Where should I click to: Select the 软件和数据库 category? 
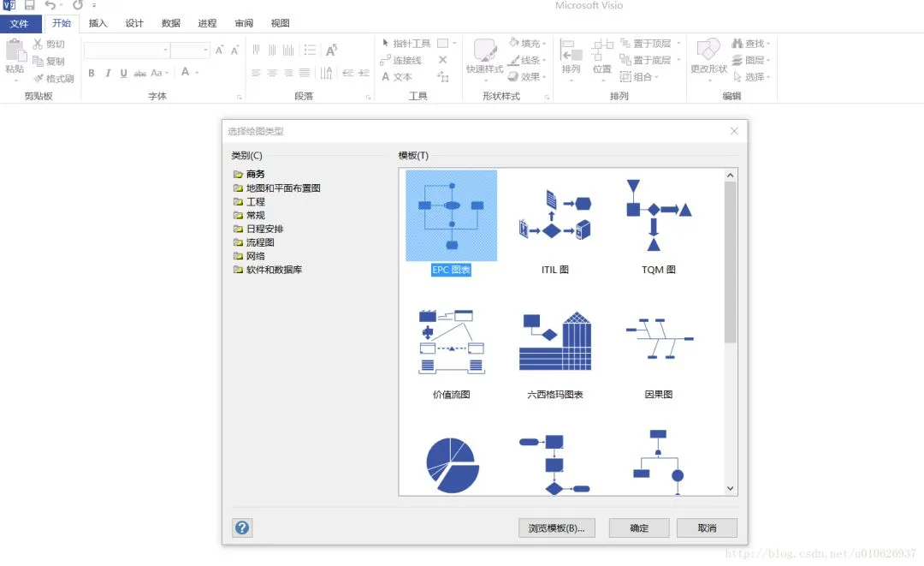[268, 270]
